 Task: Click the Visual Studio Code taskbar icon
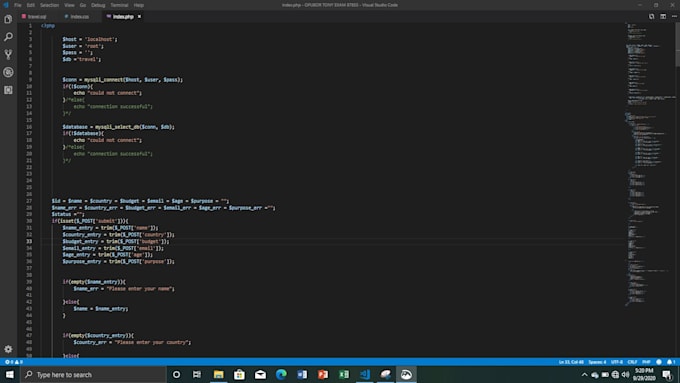(365, 374)
